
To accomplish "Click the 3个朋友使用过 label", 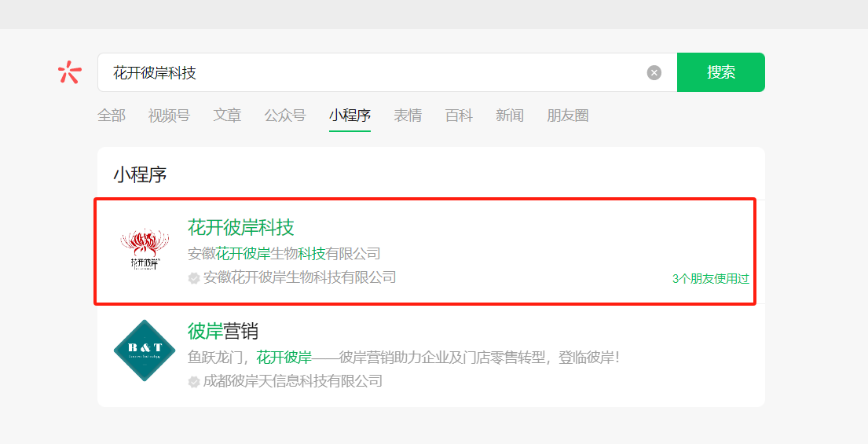I will point(711,279).
